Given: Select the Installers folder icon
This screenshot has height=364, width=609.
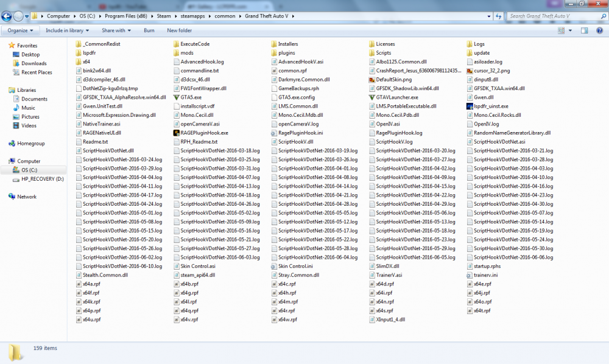Looking at the screenshot, I should (x=274, y=44).
